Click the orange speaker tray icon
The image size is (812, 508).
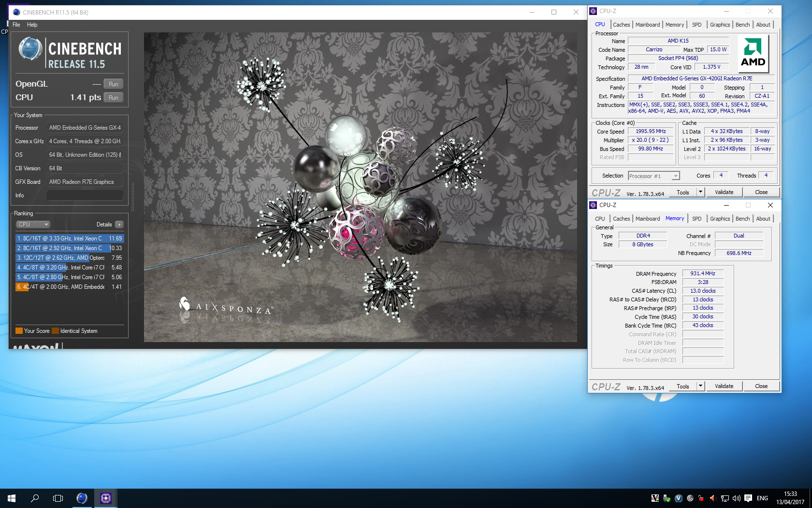(712, 498)
